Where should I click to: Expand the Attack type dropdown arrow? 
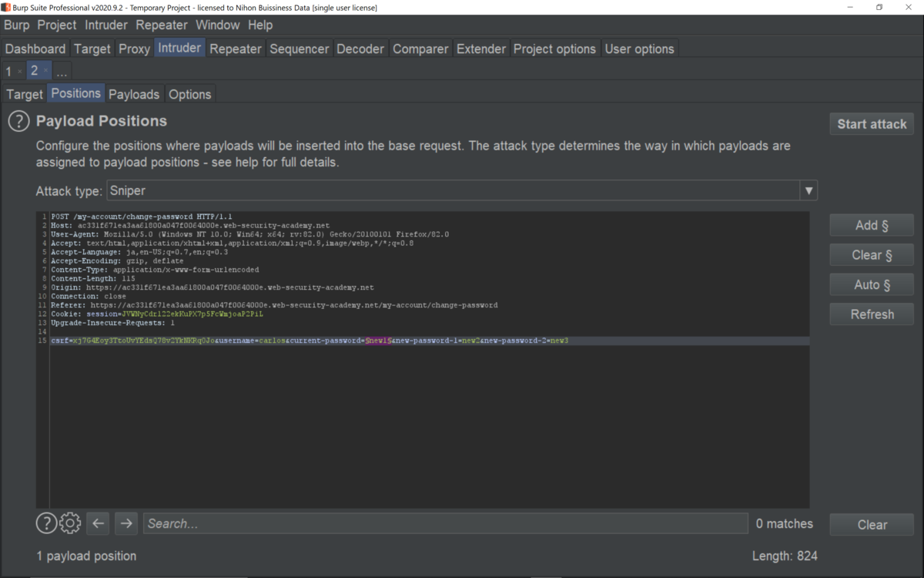pyautogui.click(x=808, y=190)
